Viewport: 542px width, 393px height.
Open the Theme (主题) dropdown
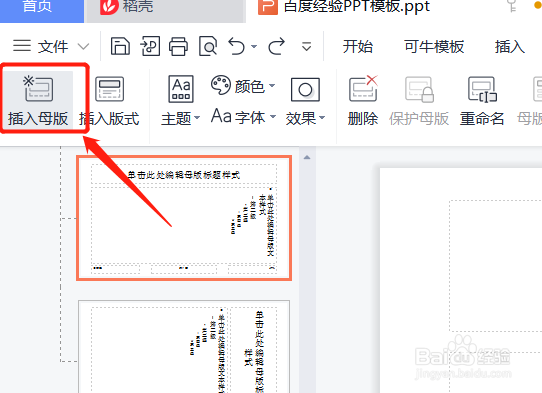pyautogui.click(x=180, y=101)
